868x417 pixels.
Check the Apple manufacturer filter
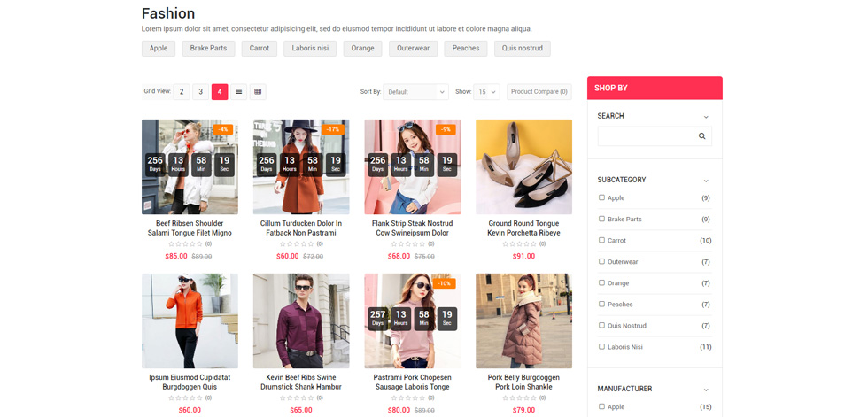tap(601, 406)
